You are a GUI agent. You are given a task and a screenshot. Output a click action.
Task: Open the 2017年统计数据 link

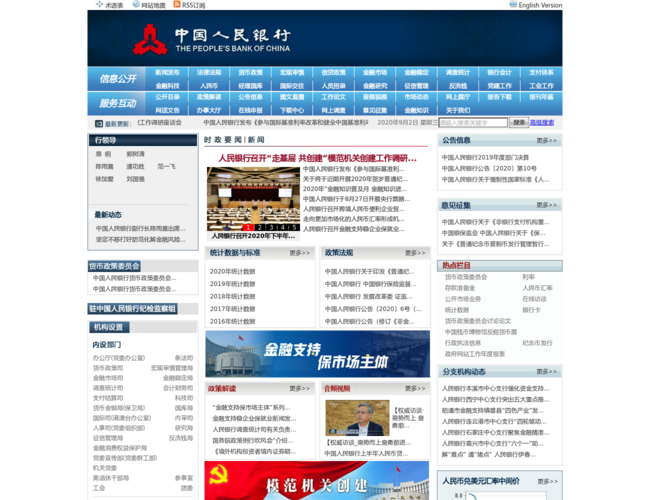pos(233,309)
